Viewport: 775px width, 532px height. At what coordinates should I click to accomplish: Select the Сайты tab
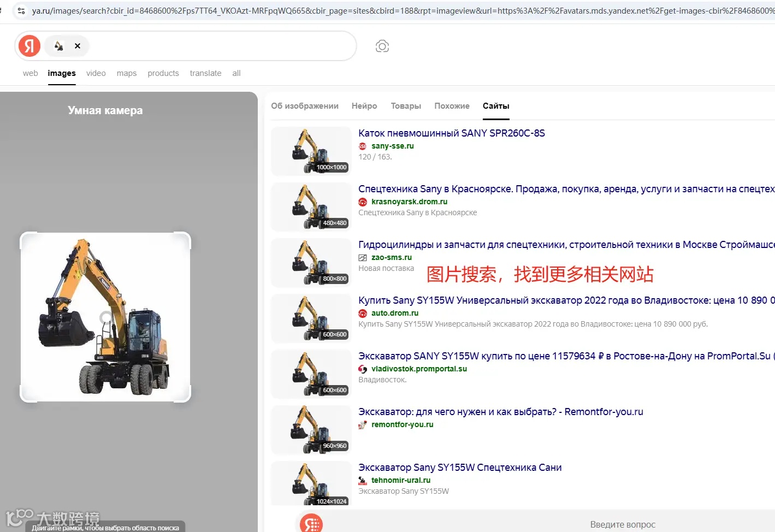tap(496, 106)
